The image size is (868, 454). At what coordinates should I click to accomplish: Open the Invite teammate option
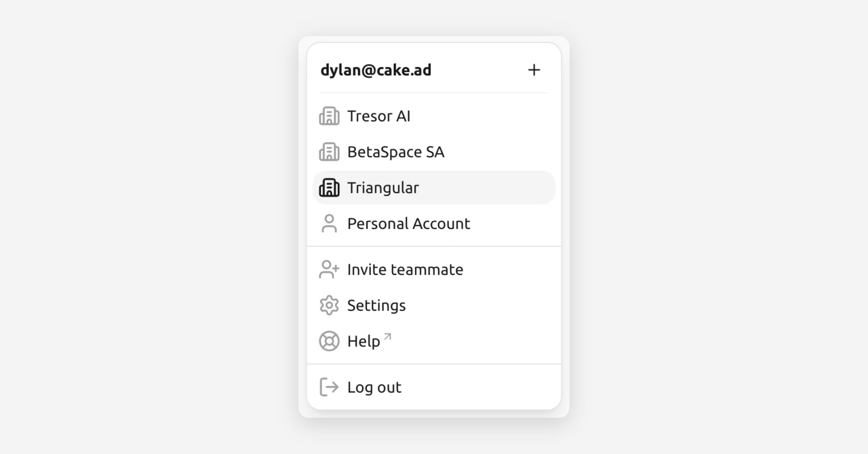(x=405, y=270)
